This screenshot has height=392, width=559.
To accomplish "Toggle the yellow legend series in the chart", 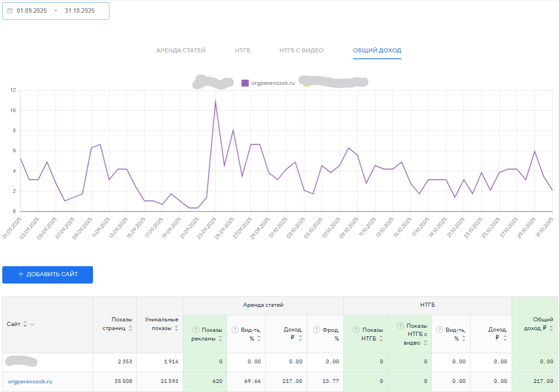I will (306, 83).
